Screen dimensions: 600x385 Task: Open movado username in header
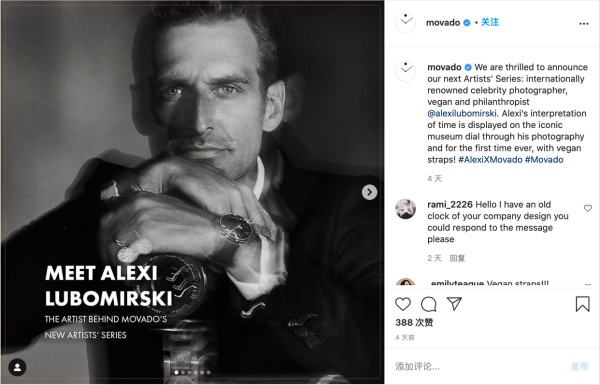443,23
